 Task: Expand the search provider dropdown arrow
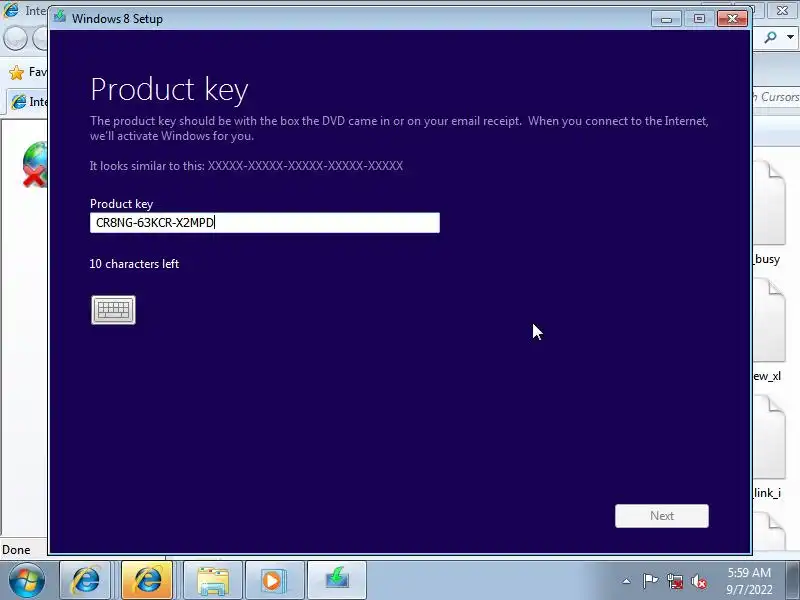point(790,37)
